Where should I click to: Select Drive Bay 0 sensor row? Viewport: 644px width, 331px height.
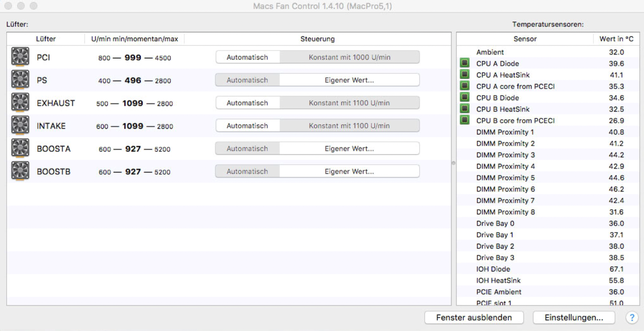point(548,223)
